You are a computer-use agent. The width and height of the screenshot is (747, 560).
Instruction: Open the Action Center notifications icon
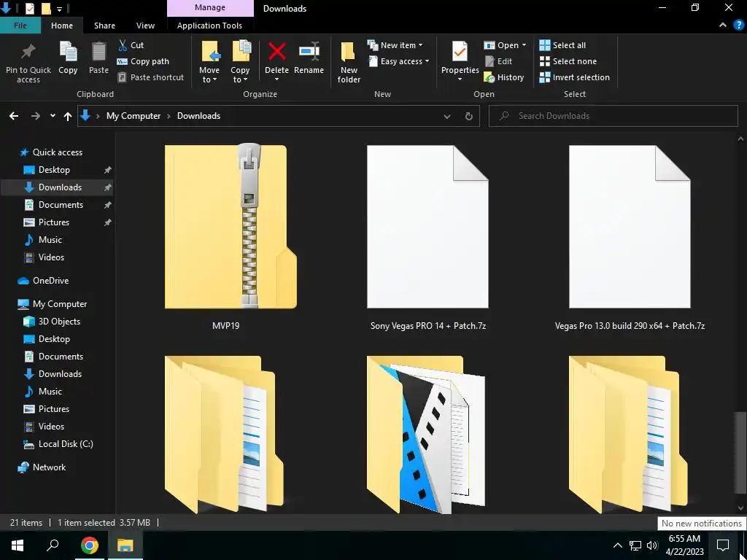pyautogui.click(x=723, y=545)
